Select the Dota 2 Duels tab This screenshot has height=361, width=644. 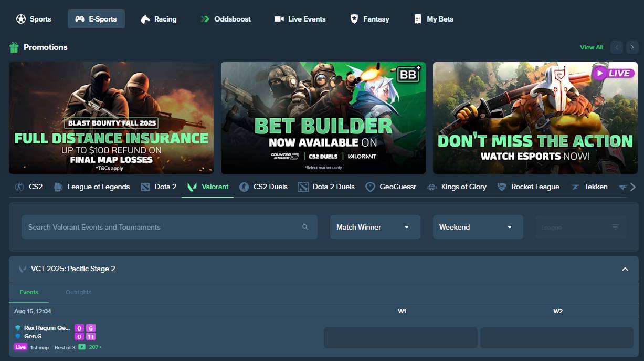pos(327,187)
